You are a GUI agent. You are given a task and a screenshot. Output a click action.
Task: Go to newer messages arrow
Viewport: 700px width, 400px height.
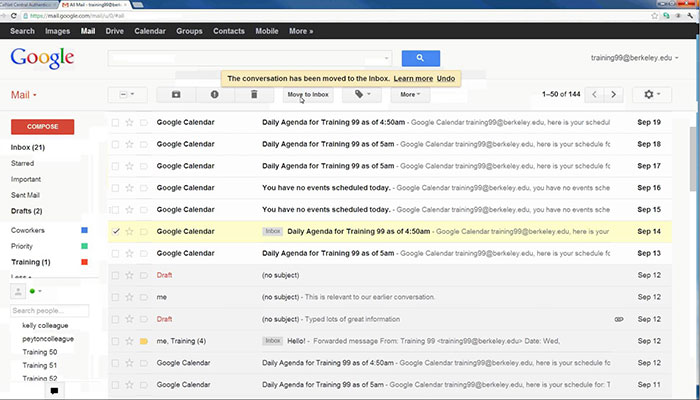(594, 95)
